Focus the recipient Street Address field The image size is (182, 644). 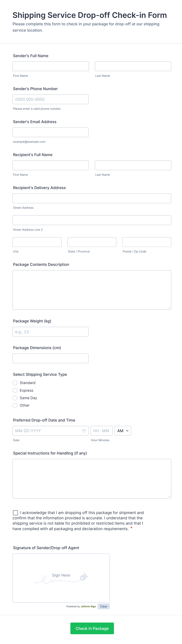click(92, 198)
